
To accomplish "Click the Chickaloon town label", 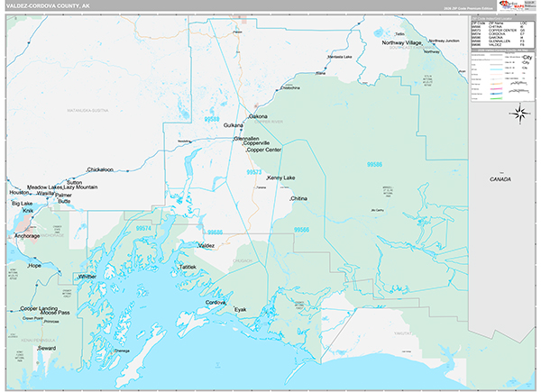I will pyautogui.click(x=100, y=169).
